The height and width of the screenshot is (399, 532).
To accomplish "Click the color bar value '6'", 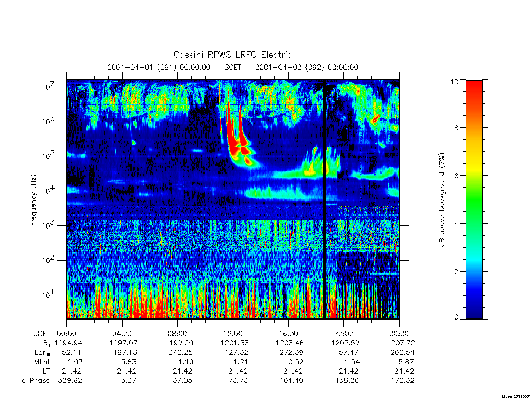I will 456,176.
